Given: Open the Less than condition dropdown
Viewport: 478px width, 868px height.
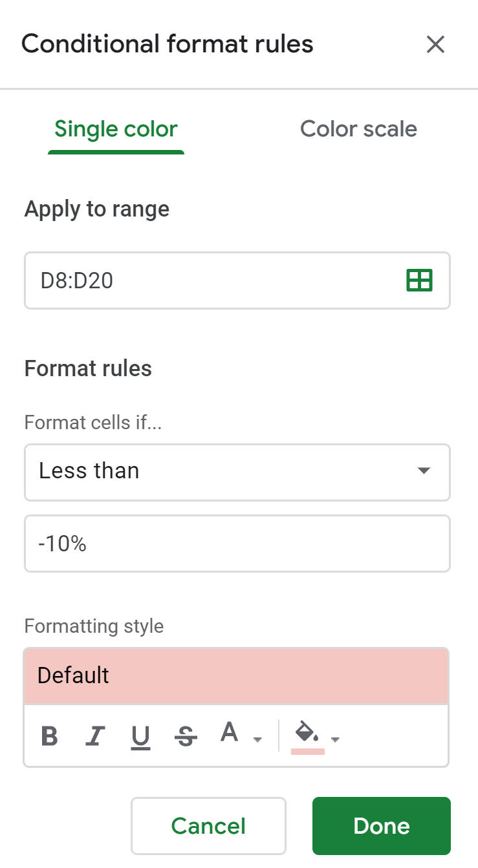Looking at the screenshot, I should [x=237, y=472].
